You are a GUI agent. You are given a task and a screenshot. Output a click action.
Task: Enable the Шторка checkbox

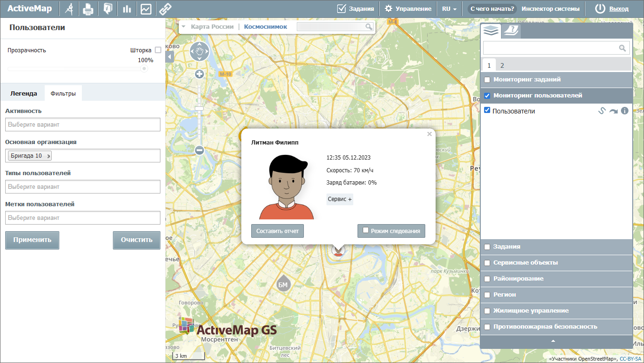(x=158, y=50)
